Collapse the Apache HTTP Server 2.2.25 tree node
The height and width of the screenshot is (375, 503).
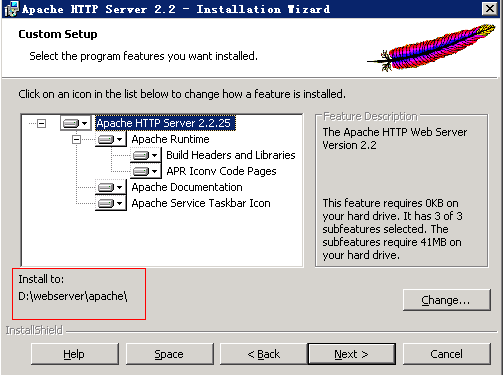point(41,124)
